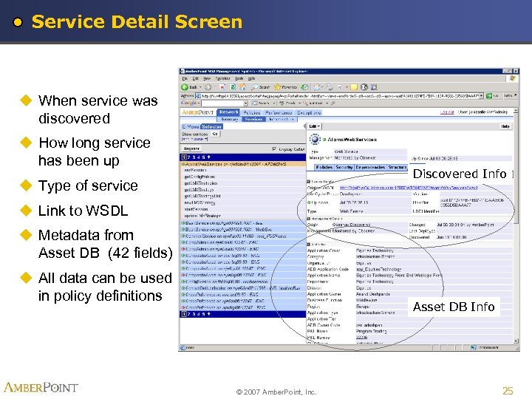The image size is (532, 399).
Task: Open the Dependencies tab in service details
Action: click(x=370, y=167)
